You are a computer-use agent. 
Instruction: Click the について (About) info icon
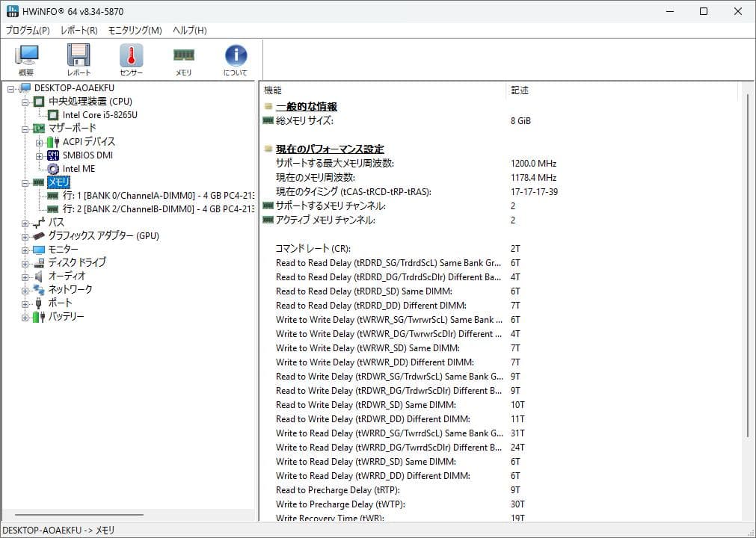pyautogui.click(x=235, y=58)
